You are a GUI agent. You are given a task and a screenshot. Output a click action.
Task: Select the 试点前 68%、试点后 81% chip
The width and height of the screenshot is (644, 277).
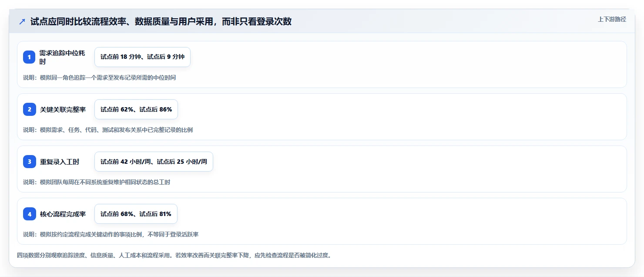click(136, 214)
